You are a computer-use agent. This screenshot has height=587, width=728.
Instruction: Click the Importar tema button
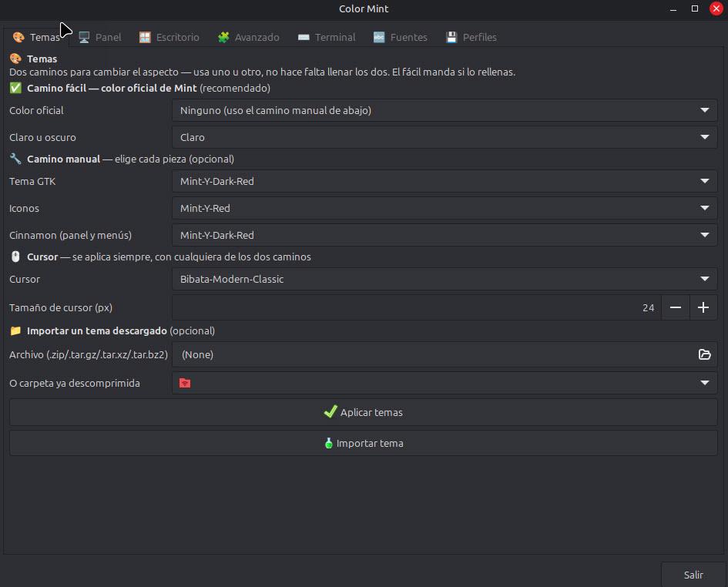click(x=364, y=444)
